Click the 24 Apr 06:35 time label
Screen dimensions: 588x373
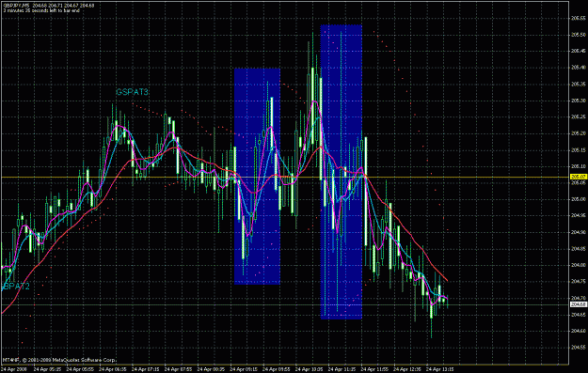pos(113,369)
